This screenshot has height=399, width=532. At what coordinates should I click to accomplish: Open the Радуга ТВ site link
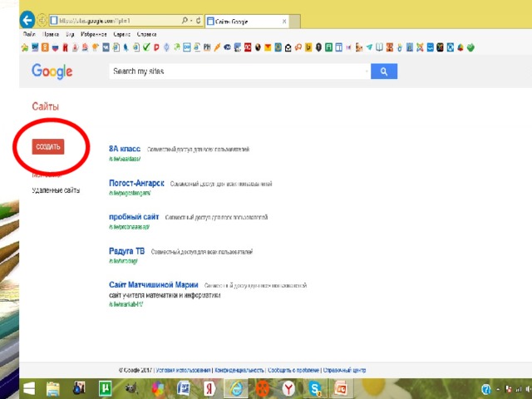coord(127,250)
